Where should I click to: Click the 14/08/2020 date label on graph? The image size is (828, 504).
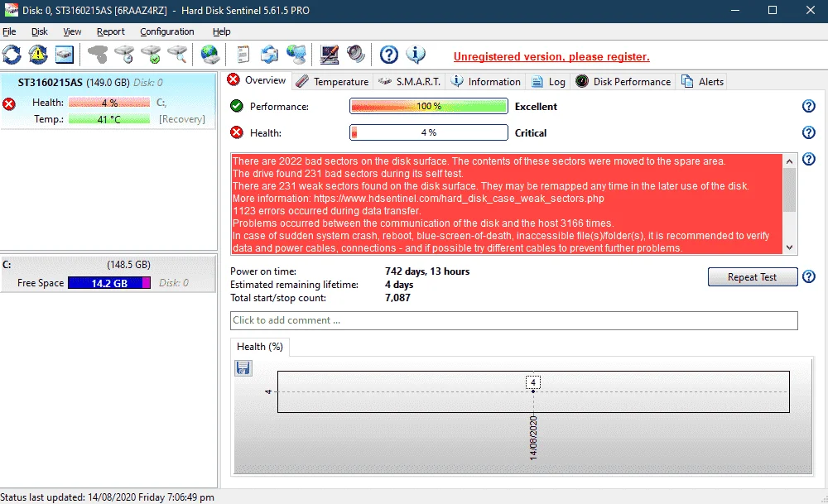(x=533, y=438)
